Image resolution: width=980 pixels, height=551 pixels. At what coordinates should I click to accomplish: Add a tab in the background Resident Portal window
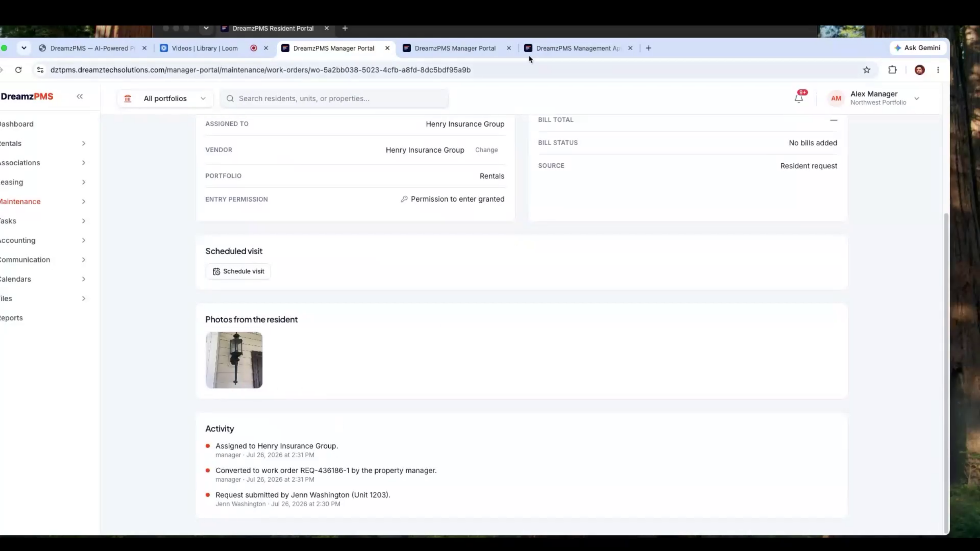(345, 28)
